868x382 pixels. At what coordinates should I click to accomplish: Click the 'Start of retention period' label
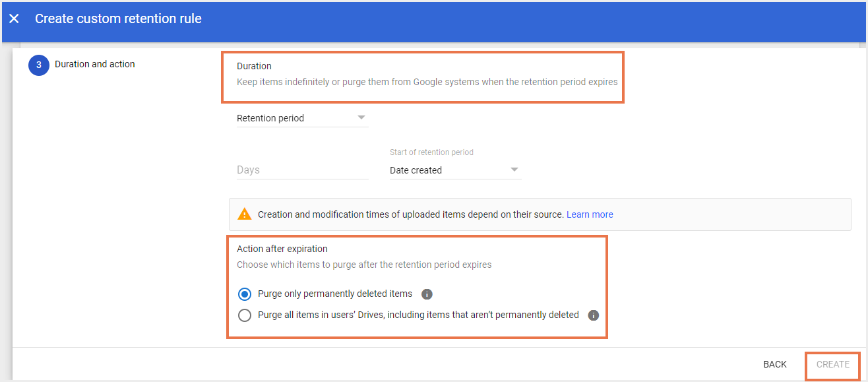[x=431, y=152]
